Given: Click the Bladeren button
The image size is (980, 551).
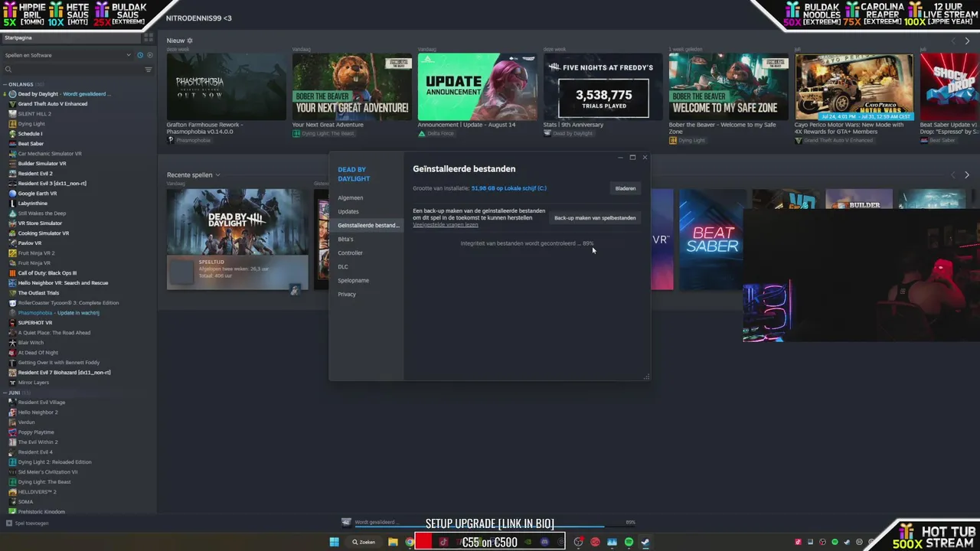Looking at the screenshot, I should click(x=626, y=188).
